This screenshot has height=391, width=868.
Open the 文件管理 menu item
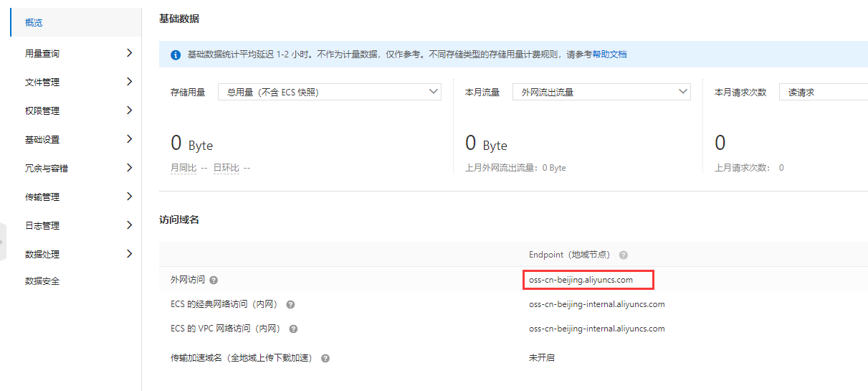(76, 82)
